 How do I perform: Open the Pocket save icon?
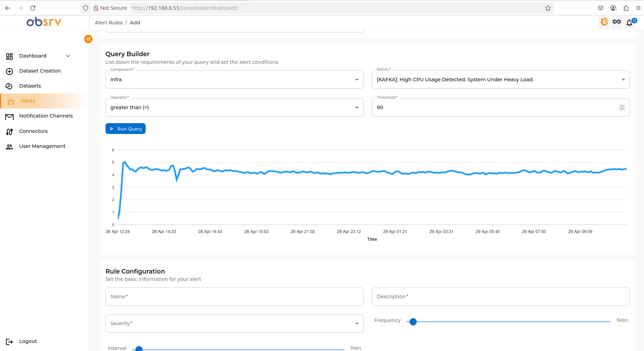point(601,8)
